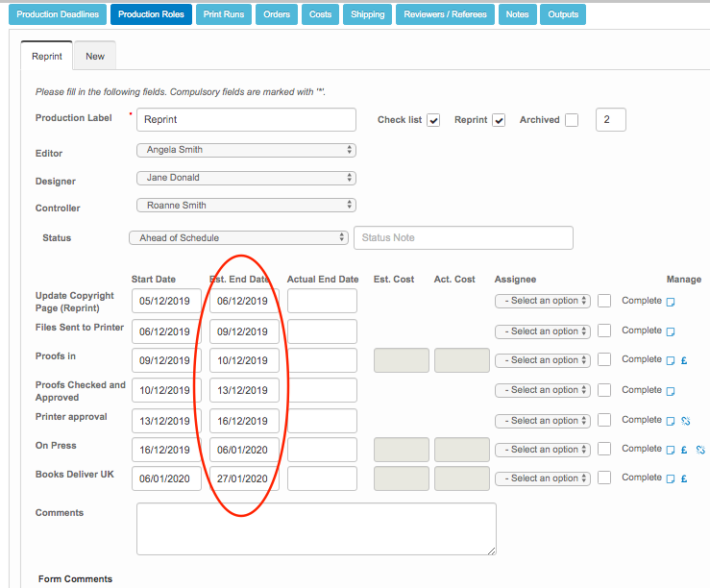Click the pound cost icon in On Press row
Image resolution: width=710 pixels, height=588 pixels.
pyautogui.click(x=684, y=450)
